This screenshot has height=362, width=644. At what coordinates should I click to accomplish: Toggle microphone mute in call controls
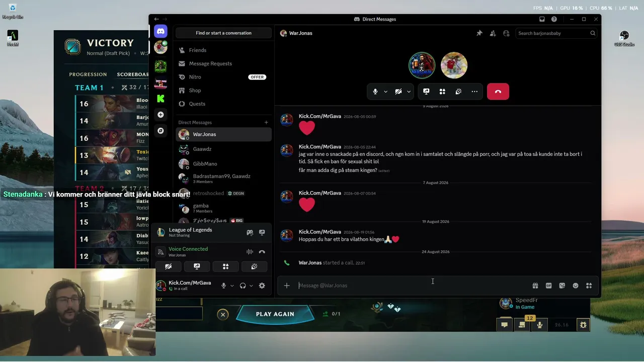click(x=375, y=92)
